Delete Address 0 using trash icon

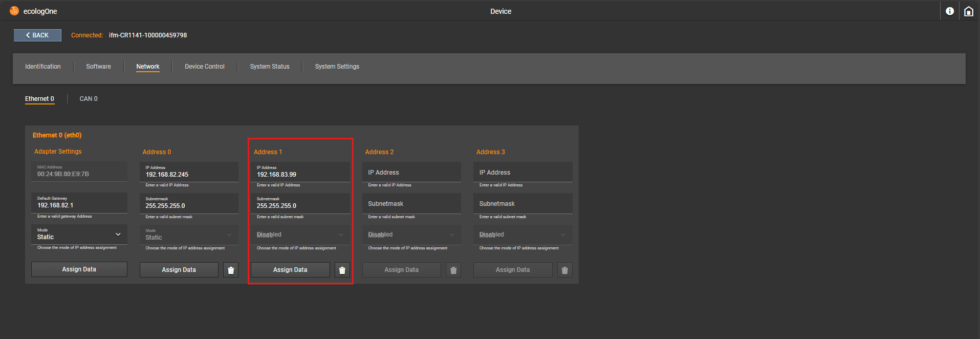231,270
